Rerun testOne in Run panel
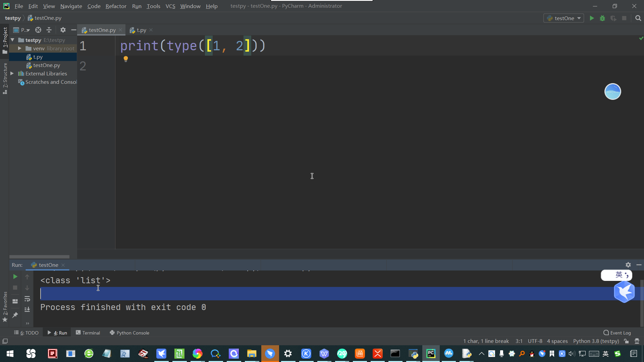644x362 pixels. click(x=15, y=277)
